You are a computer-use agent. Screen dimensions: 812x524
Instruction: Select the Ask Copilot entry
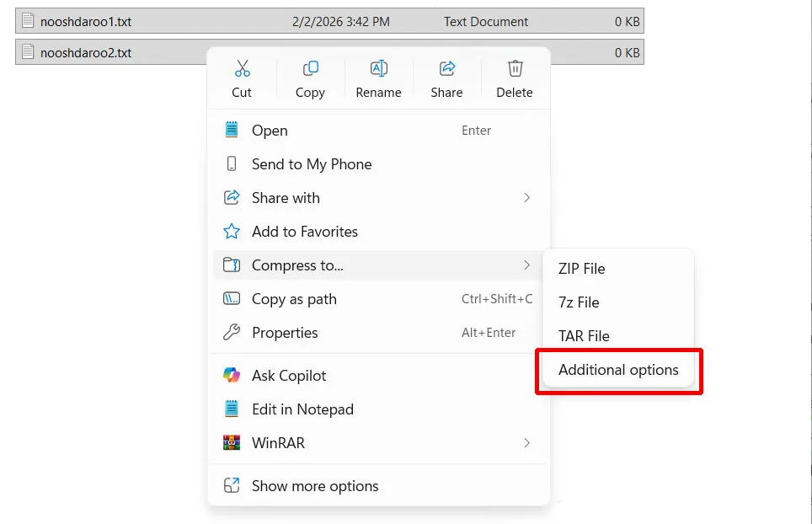(289, 376)
